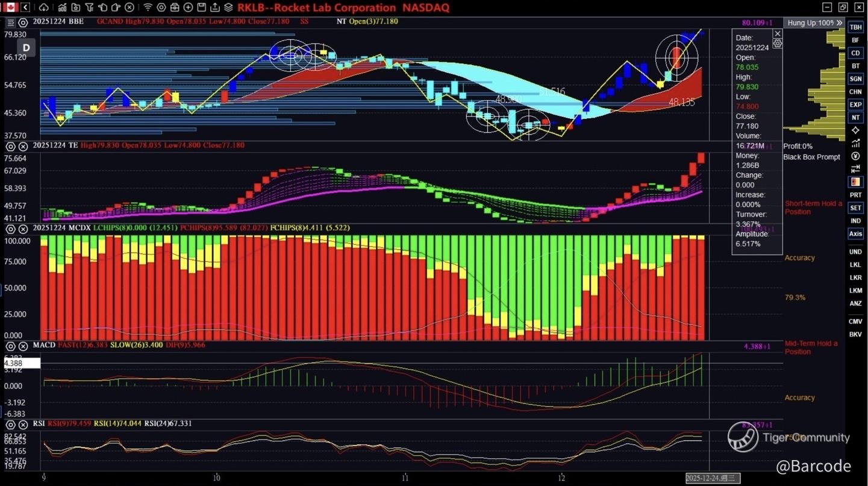Click the trend line chart icon in sidebar
Image resolution: width=868 pixels, height=486 pixels.
click(855, 143)
